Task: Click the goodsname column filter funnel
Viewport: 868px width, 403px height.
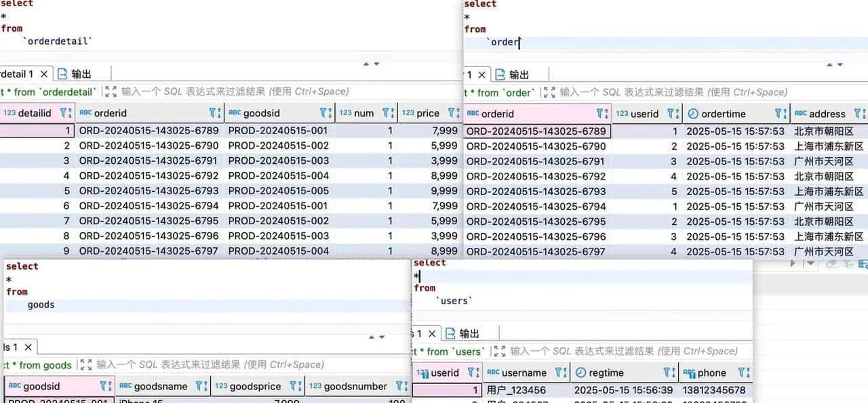Action: [201, 386]
